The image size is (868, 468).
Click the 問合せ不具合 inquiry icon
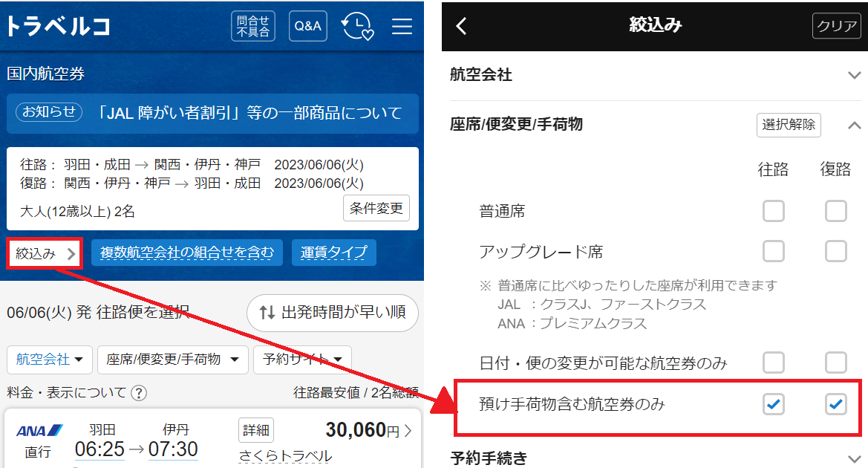[x=253, y=27]
